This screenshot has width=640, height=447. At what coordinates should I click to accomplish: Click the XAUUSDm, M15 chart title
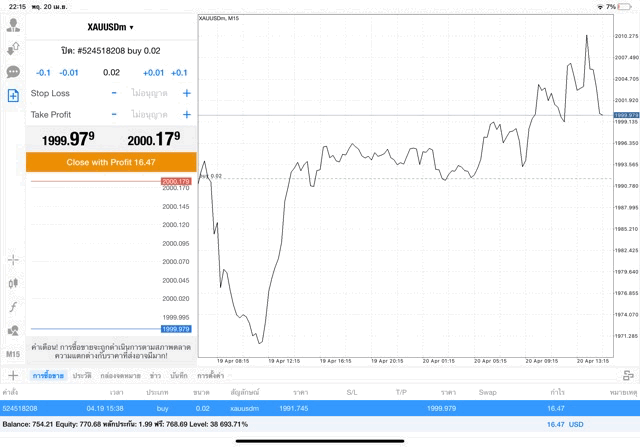point(219,18)
